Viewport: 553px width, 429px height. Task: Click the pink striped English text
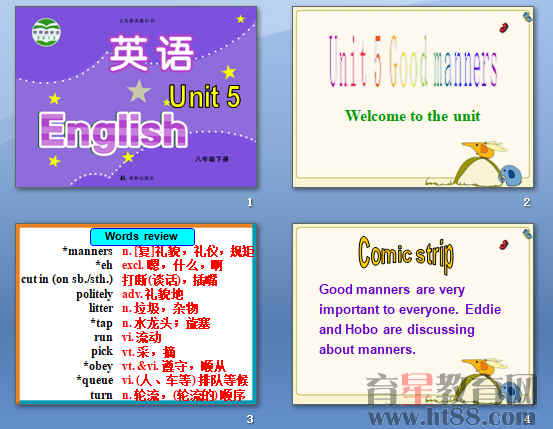click(x=113, y=132)
